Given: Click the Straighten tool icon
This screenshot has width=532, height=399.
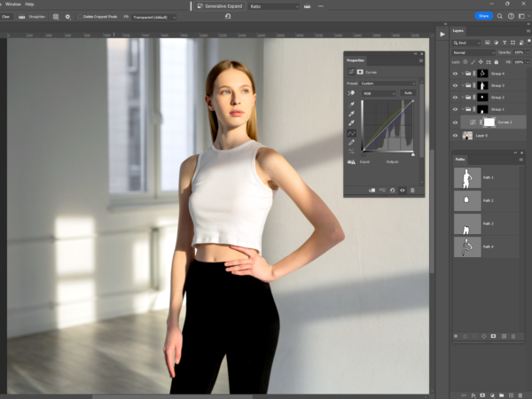Looking at the screenshot, I should point(23,16).
